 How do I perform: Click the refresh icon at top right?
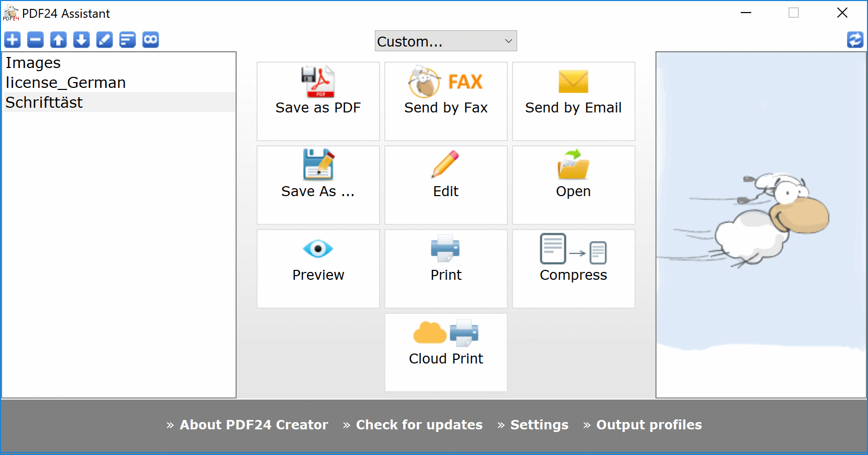point(855,40)
